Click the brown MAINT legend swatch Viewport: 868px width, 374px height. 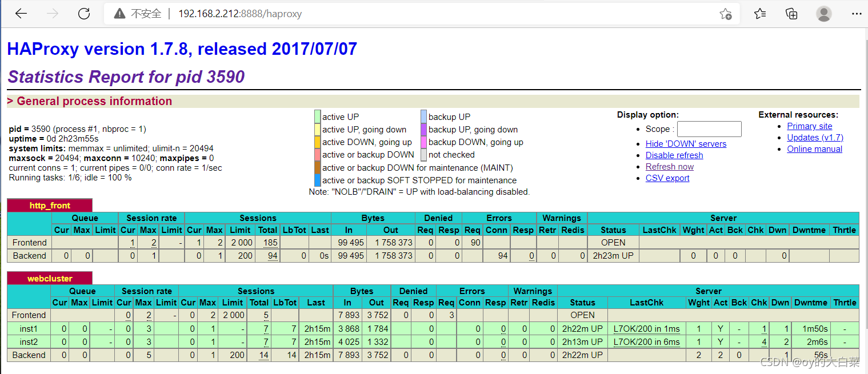[317, 168]
